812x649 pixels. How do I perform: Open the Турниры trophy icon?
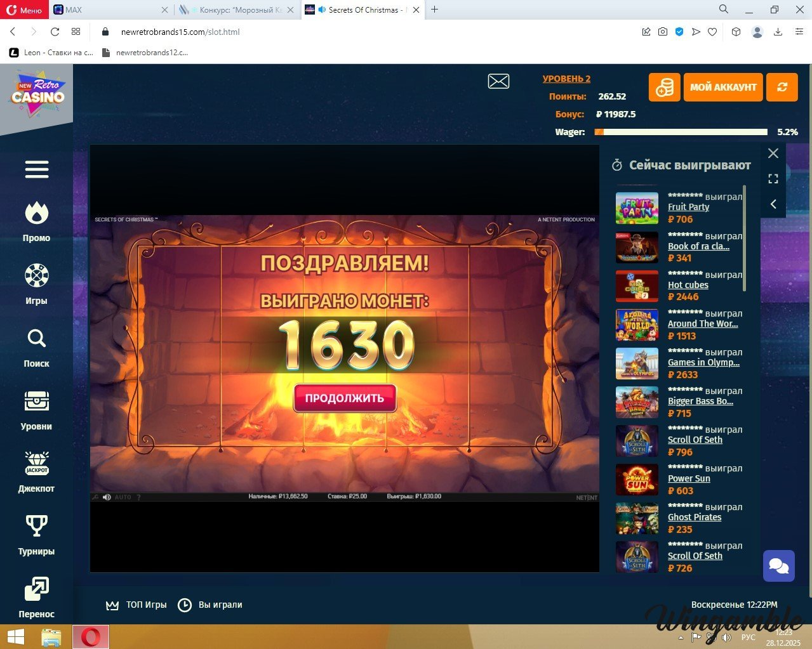36,526
